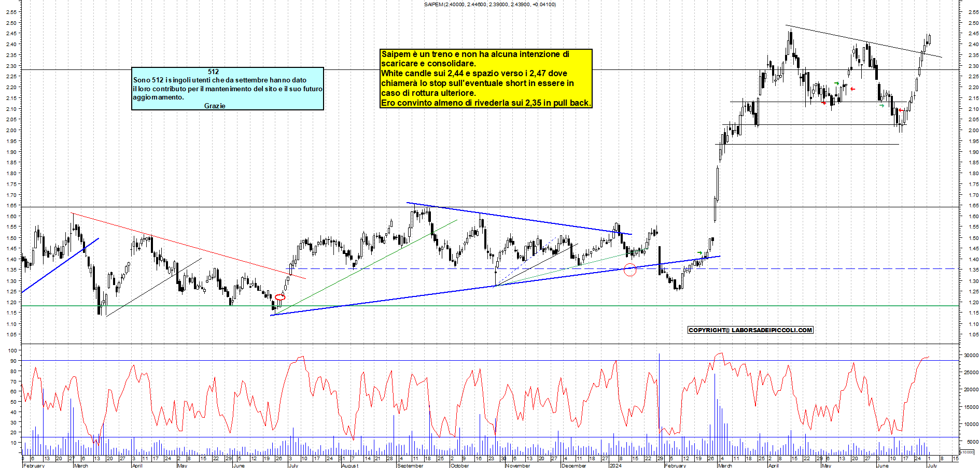
Task: Click the 'Grazie' text in cyan box
Action: [215, 106]
